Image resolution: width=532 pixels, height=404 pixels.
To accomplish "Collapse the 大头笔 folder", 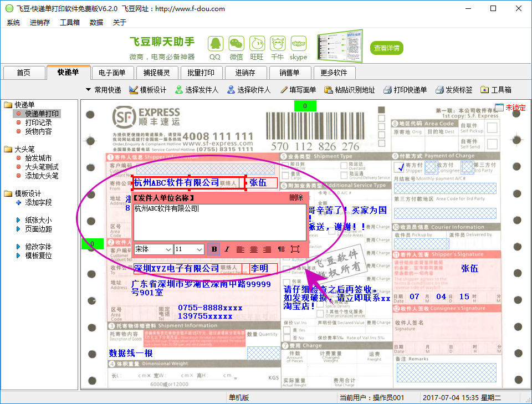I will click(8, 149).
